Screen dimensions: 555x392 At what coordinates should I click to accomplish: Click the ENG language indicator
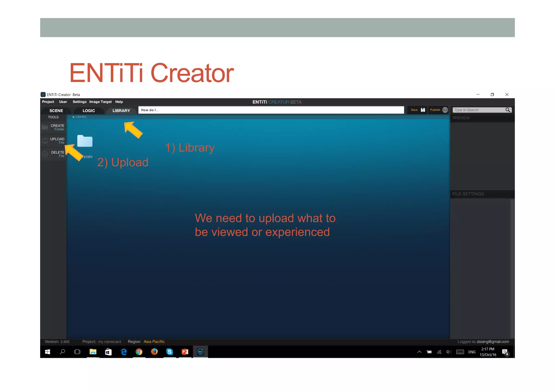(472, 352)
